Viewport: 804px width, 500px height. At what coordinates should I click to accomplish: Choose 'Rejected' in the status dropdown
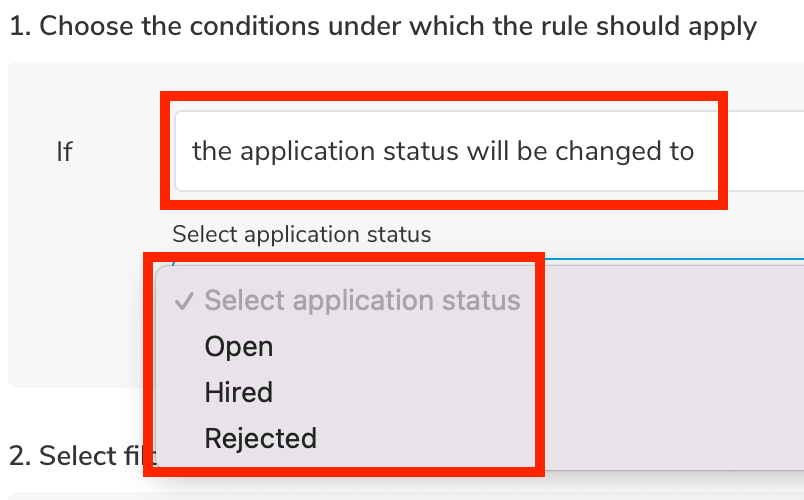pos(260,439)
